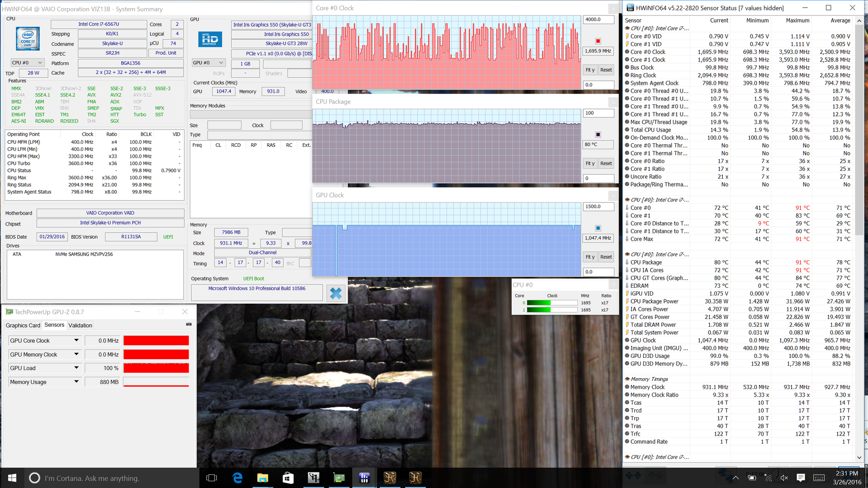Select the 'Ring Clock' sensor row
Screen dimensions: 868x488
click(x=738, y=75)
